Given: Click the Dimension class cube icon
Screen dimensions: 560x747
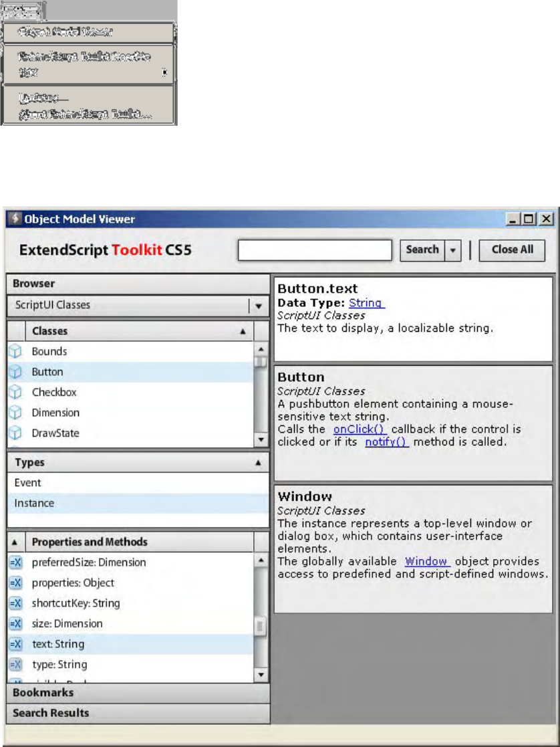Looking at the screenshot, I should [x=15, y=413].
